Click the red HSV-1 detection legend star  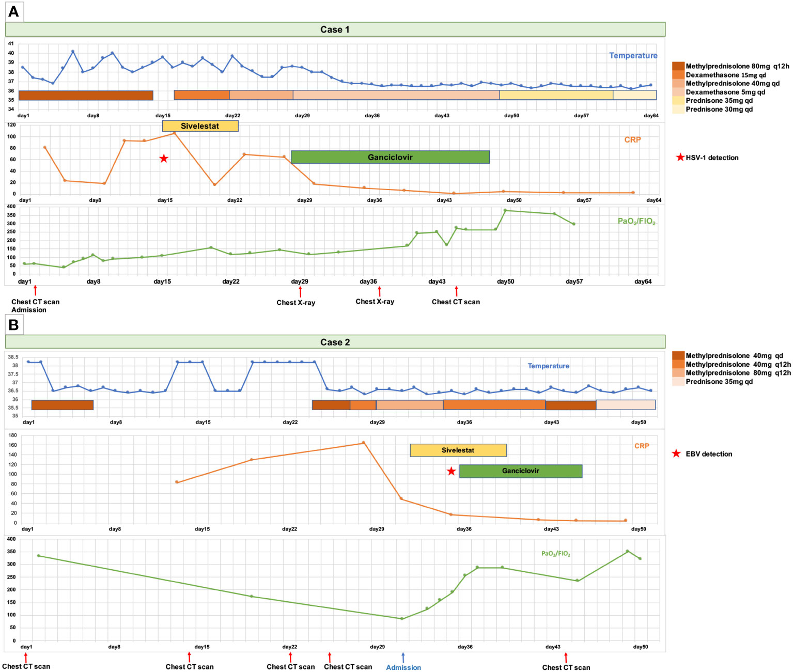(680, 157)
